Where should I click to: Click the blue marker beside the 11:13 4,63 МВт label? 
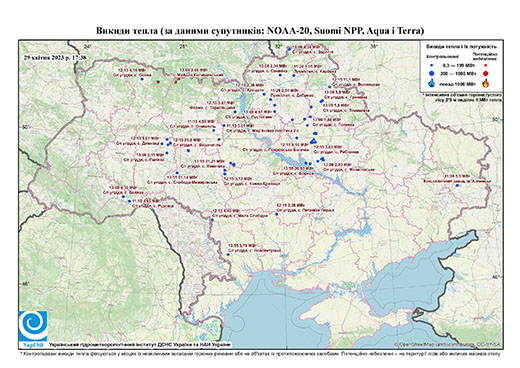click(x=129, y=201)
